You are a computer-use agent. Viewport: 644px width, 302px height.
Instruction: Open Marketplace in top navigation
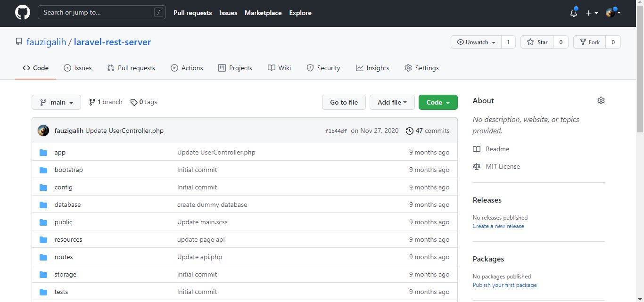[x=263, y=13]
